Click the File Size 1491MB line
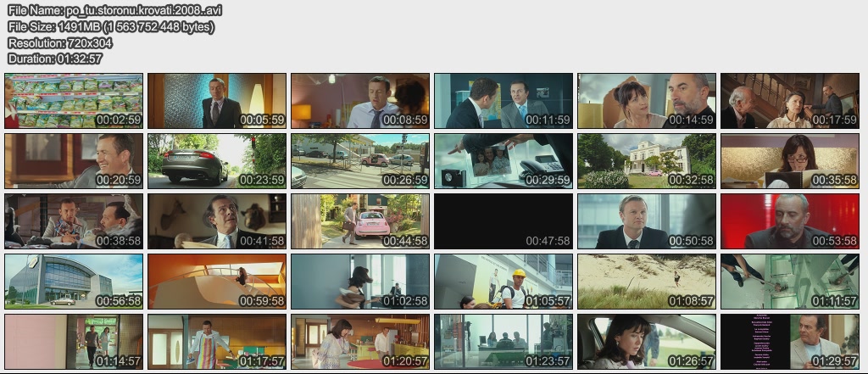Viewport: 868px width, 374px height. tap(110, 27)
